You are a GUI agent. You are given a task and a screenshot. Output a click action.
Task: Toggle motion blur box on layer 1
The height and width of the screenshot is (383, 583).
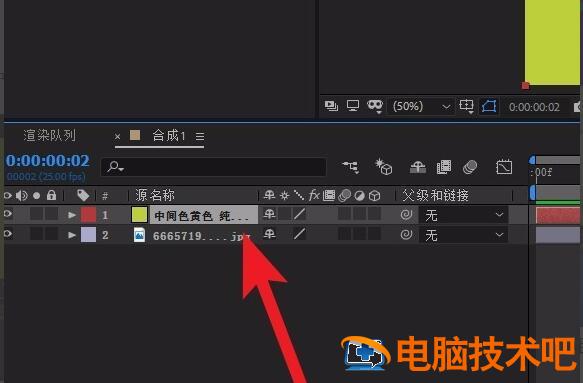[344, 214]
